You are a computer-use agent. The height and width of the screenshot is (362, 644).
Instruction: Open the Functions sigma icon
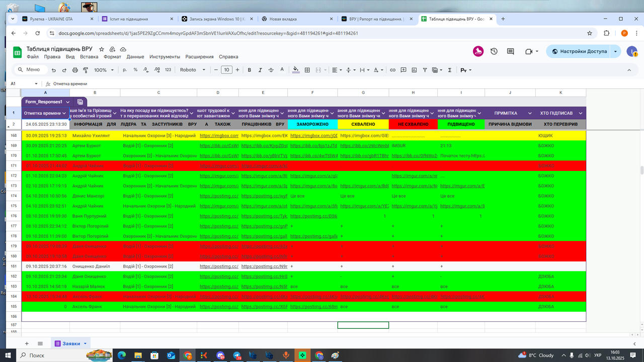click(450, 70)
